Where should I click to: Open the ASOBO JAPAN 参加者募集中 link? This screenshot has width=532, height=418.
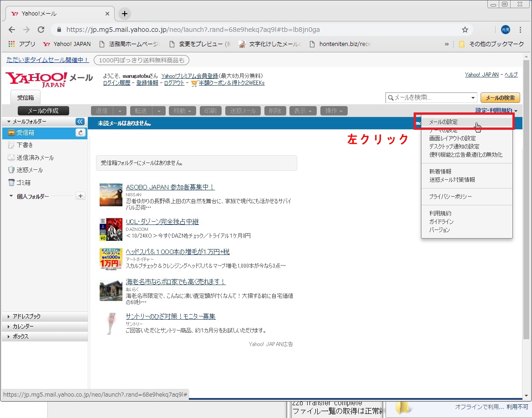pyautogui.click(x=170, y=187)
